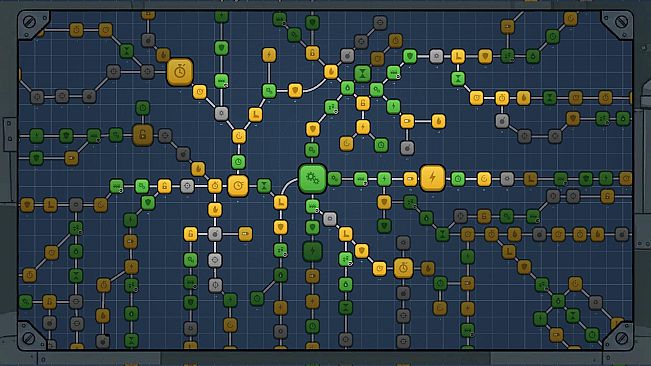Viewport: 651px width, 366px height.
Task: Select the large yellow lightning bolt node
Action: coord(432,178)
